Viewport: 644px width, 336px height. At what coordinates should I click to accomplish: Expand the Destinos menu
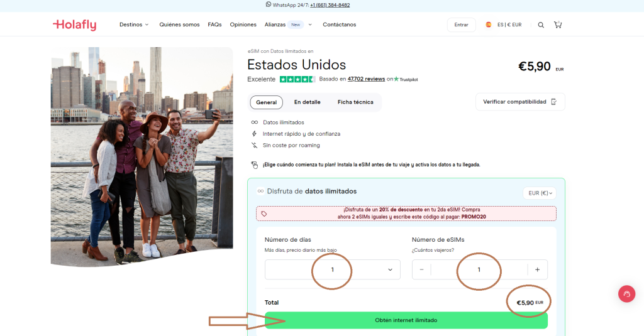tap(134, 24)
